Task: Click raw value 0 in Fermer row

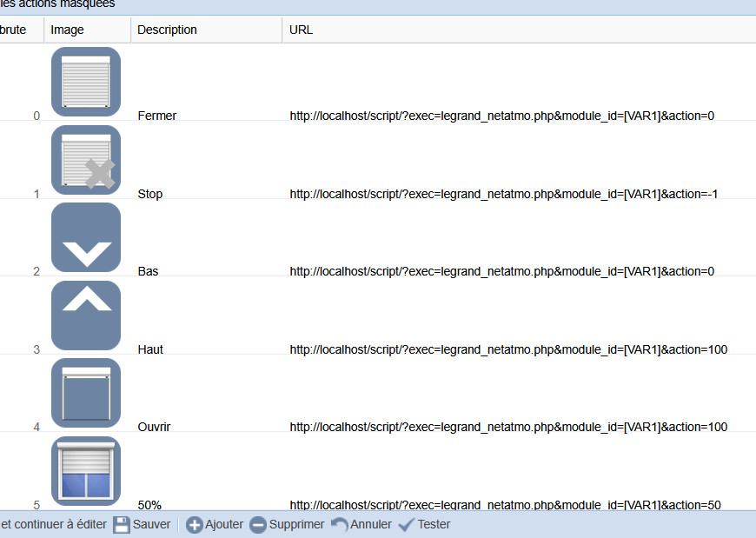Action: (36, 116)
